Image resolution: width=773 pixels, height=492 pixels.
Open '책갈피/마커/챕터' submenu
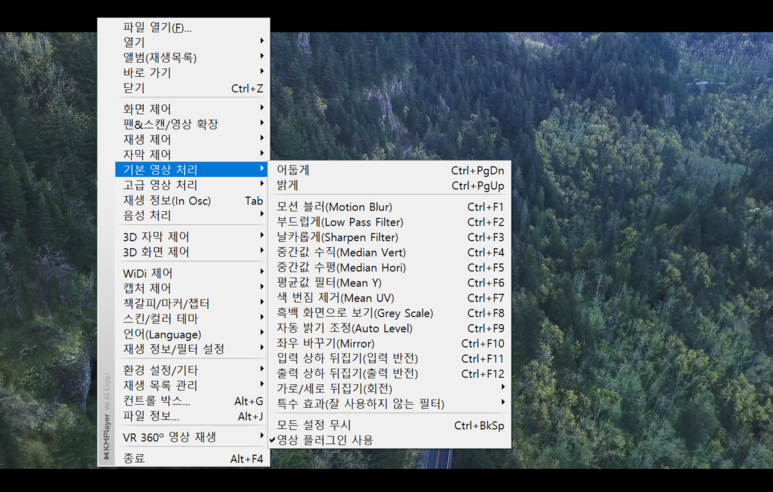[191, 304]
